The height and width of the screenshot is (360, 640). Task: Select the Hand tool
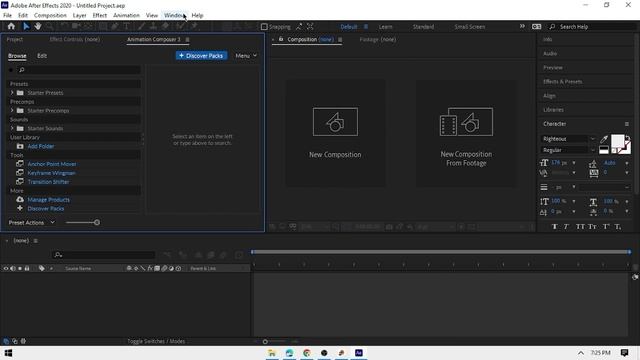click(38, 26)
